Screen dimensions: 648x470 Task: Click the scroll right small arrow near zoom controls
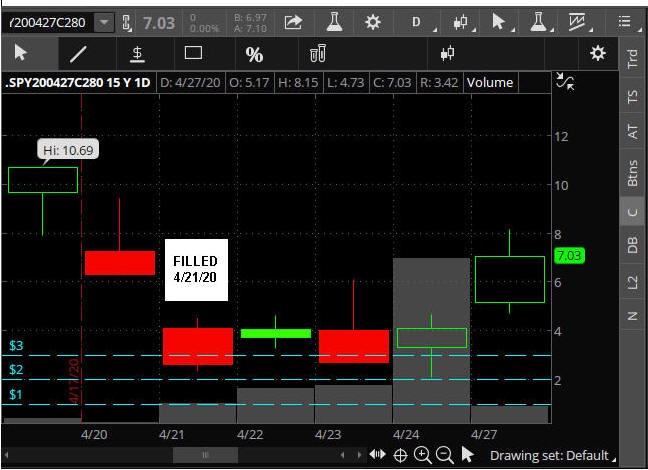(x=359, y=455)
